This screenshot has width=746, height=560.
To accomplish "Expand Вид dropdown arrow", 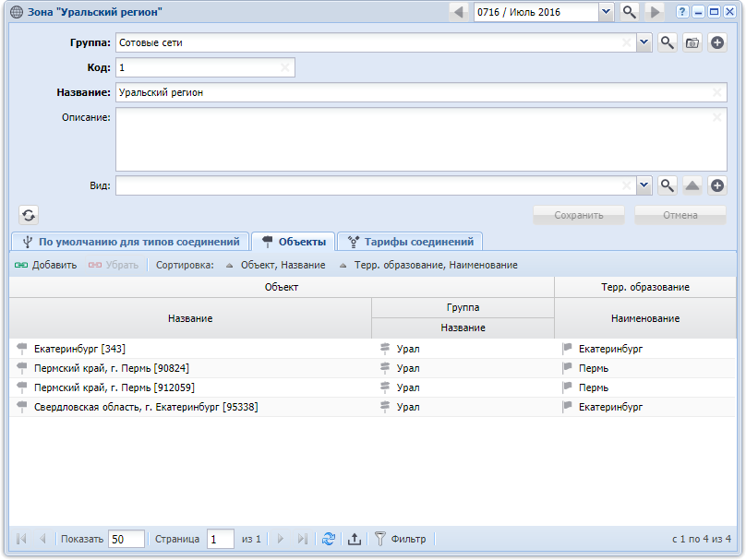I will tap(644, 185).
